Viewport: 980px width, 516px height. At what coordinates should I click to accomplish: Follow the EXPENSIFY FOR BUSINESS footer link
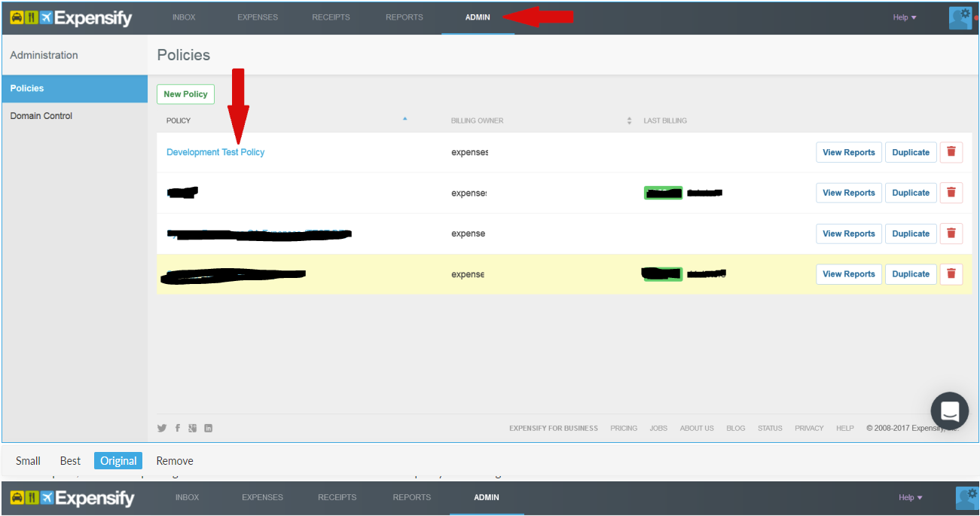(x=554, y=428)
